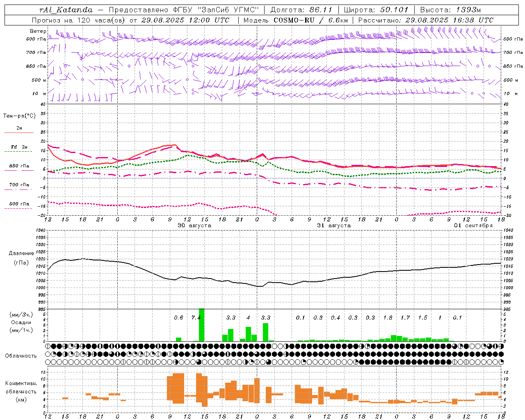The width and height of the screenshot is (525, 420).
Task: Click the 01 сентября date label
Action: point(473,226)
